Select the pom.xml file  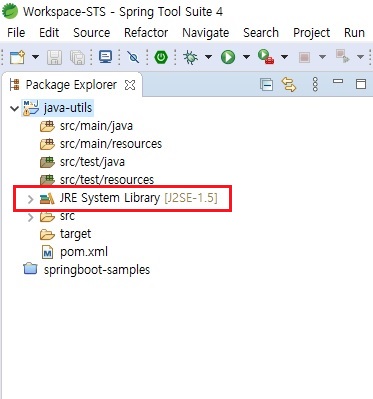tap(84, 252)
